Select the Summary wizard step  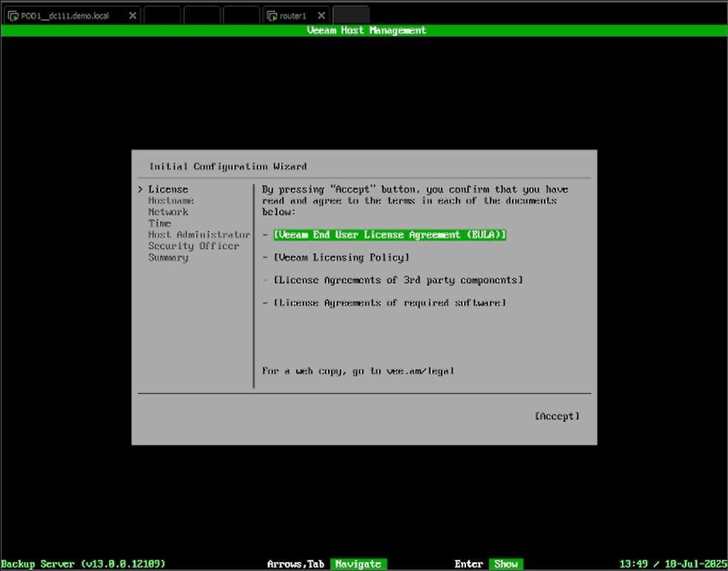pyautogui.click(x=168, y=258)
